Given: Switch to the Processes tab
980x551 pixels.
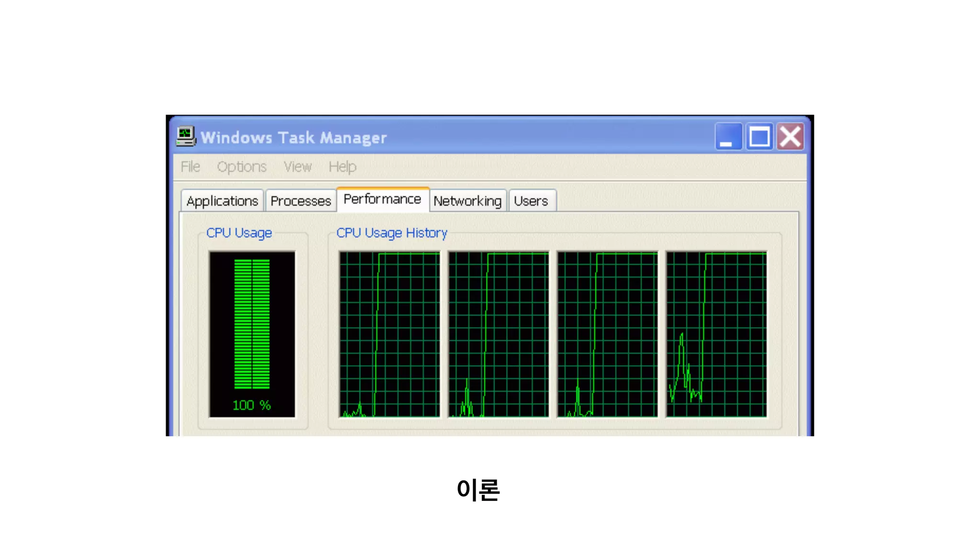Looking at the screenshot, I should (x=301, y=201).
